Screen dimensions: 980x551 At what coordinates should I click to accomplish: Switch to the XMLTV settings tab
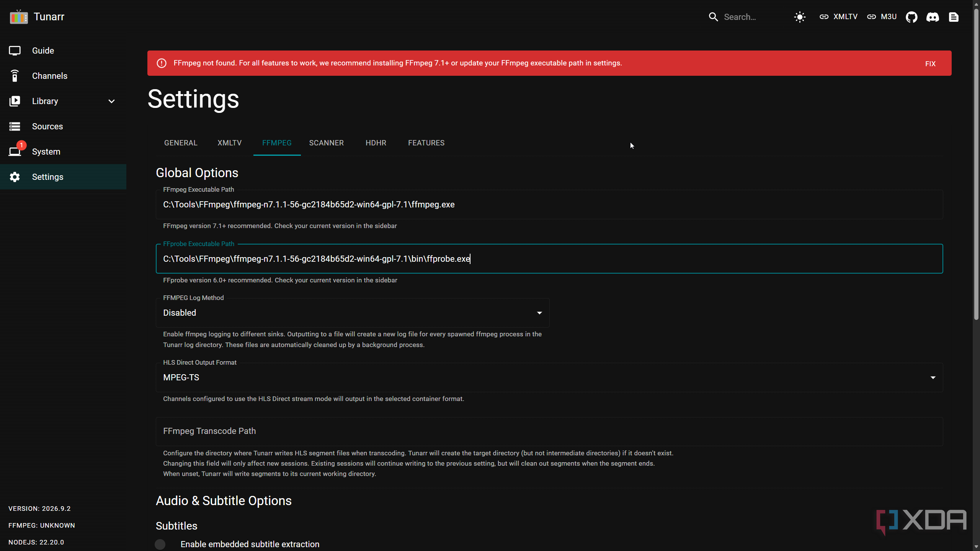(x=230, y=143)
